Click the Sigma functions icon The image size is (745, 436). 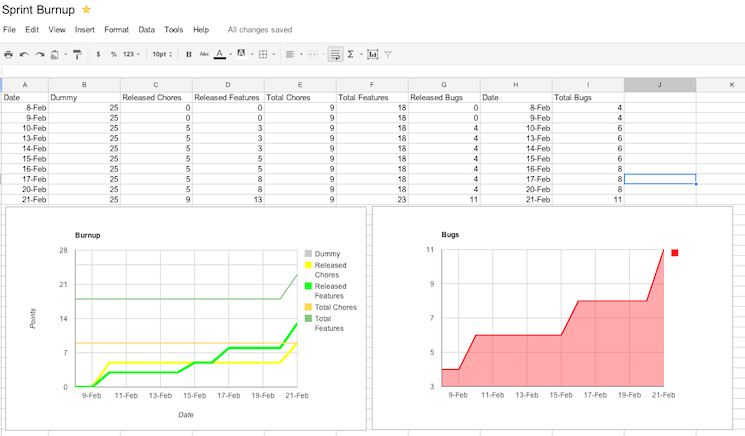pos(351,55)
